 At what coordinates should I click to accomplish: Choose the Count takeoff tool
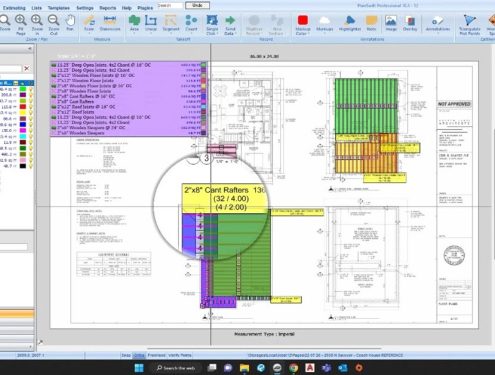pyautogui.click(x=191, y=24)
